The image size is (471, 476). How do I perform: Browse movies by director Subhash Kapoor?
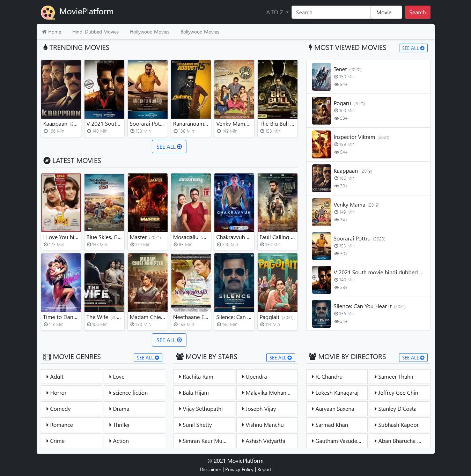tap(400, 425)
